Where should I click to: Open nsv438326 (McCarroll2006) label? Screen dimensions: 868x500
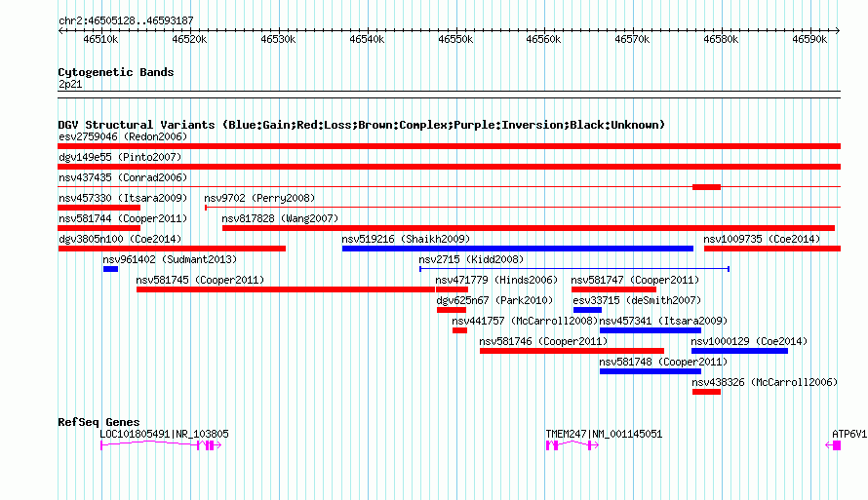765,382
